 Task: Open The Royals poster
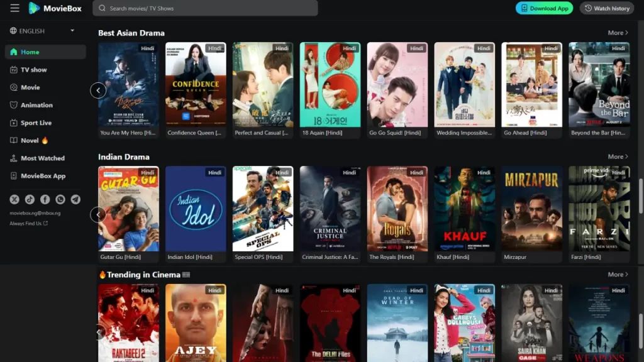[x=397, y=209]
